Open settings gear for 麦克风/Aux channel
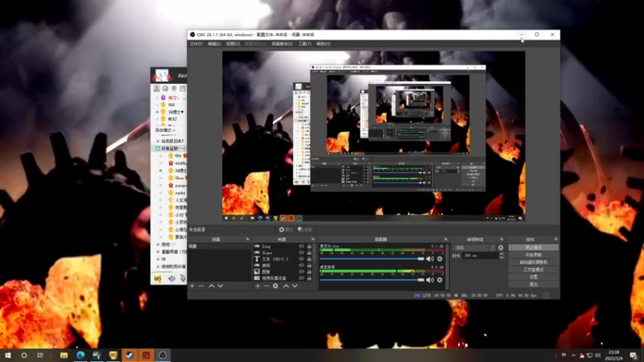Viewport: 644px width, 362px height. 440,258
